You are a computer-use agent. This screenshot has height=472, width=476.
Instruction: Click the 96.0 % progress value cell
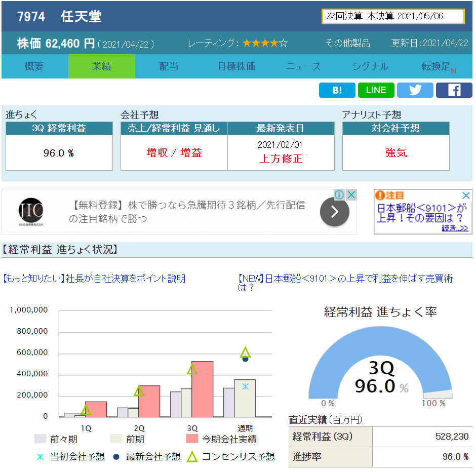[x=59, y=152]
